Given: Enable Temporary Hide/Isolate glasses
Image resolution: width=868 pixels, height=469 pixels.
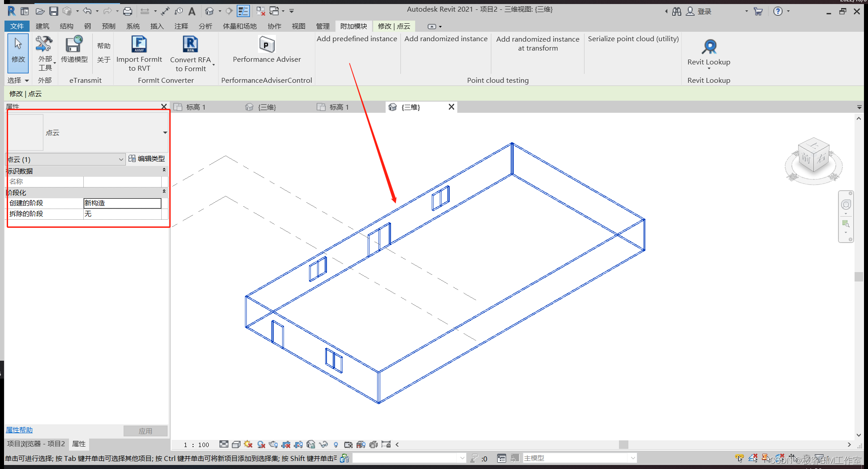Looking at the screenshot, I should 323,445.
